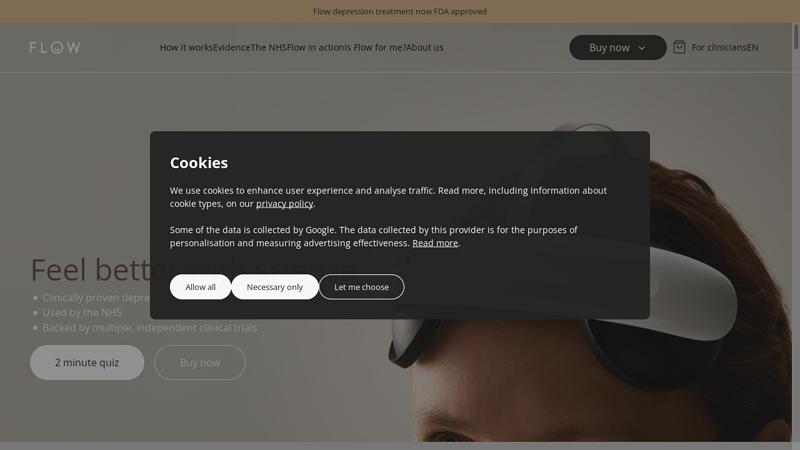Click Let me choose button
Screen dimensions: 800x450
(x=361, y=287)
